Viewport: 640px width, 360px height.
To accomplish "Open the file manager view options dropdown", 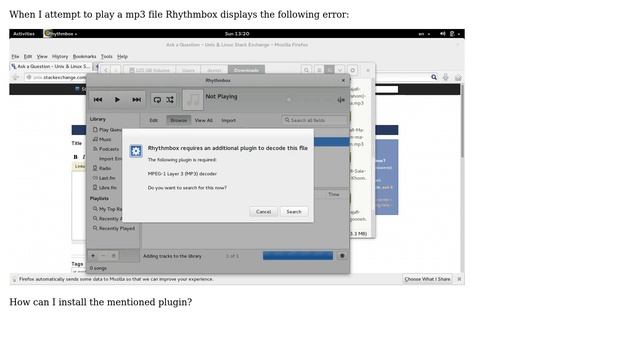I will [x=340, y=70].
